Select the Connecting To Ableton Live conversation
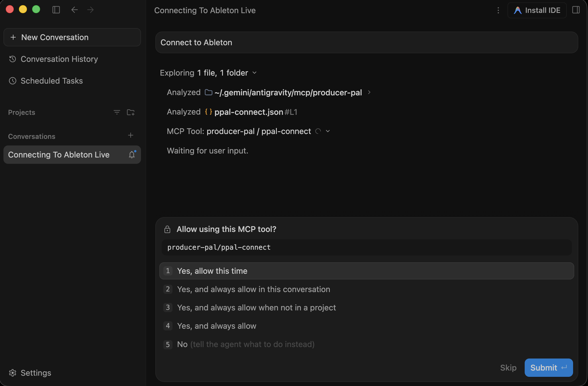Image resolution: width=588 pixels, height=386 pixels. pyautogui.click(x=72, y=155)
